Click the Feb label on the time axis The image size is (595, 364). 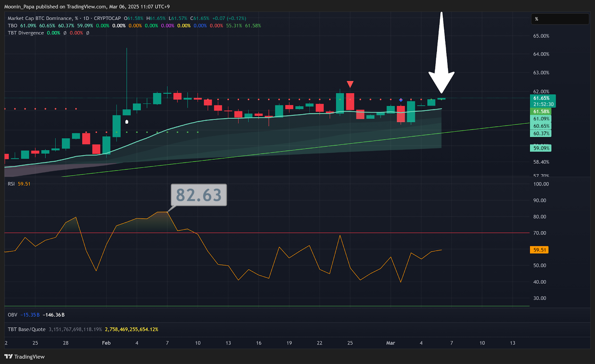[106, 343]
